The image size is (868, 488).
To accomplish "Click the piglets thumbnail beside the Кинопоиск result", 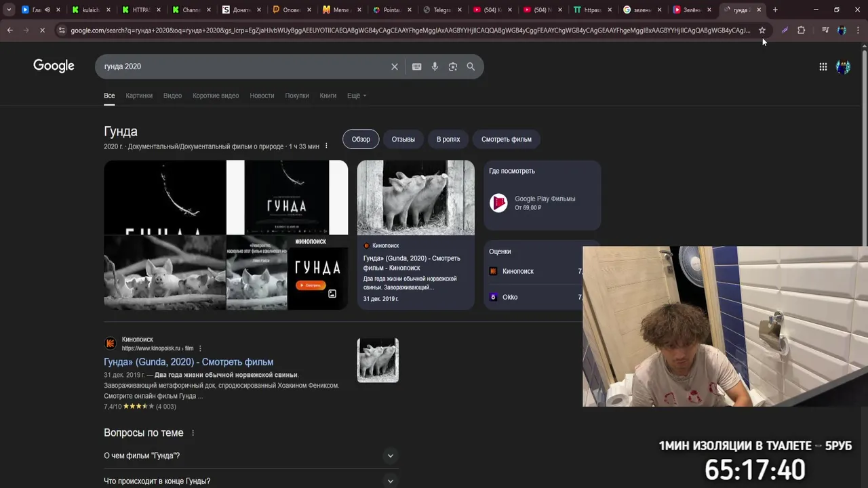I will [378, 360].
